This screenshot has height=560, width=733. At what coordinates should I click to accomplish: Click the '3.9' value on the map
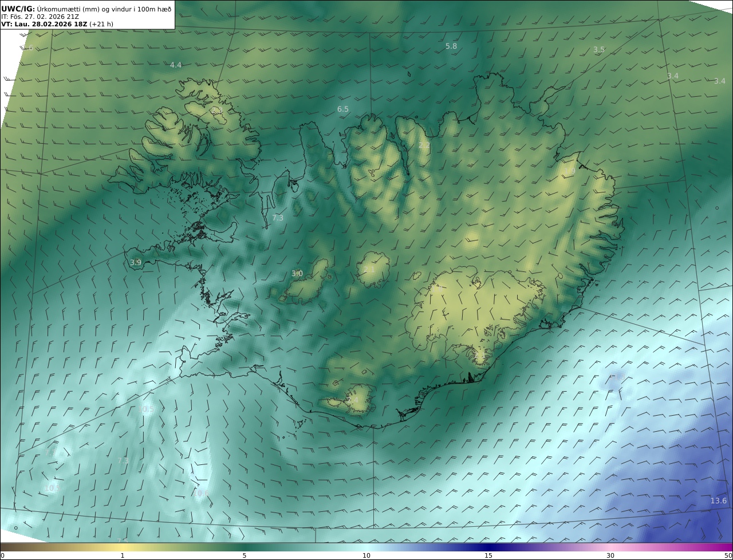136,262
